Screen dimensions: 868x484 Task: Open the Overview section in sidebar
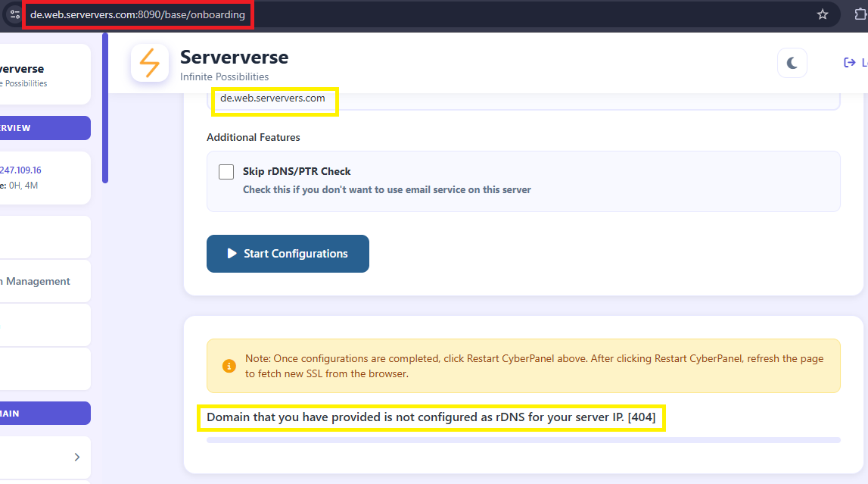click(x=45, y=128)
